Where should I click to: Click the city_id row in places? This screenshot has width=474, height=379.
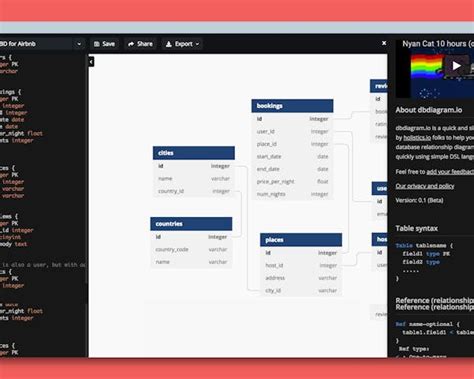tap(301, 290)
